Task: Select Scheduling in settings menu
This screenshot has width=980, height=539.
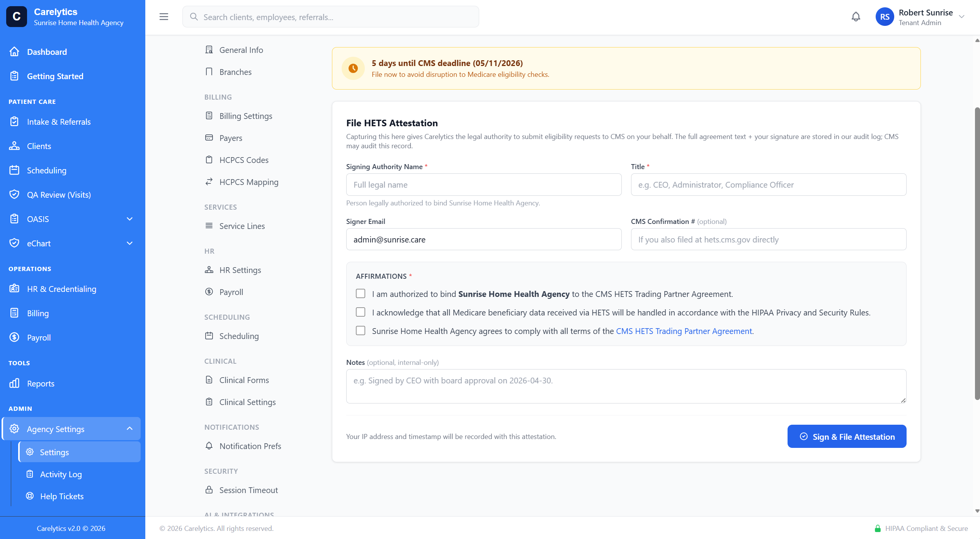Action: coord(239,336)
